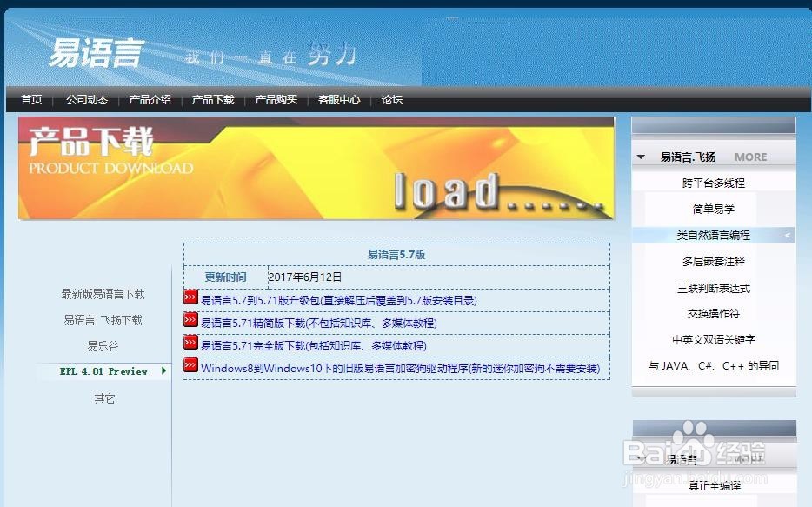Click the 产品下载 PRODUCT DOWNLOAD banner
The width and height of the screenshot is (812, 507).
click(x=316, y=169)
